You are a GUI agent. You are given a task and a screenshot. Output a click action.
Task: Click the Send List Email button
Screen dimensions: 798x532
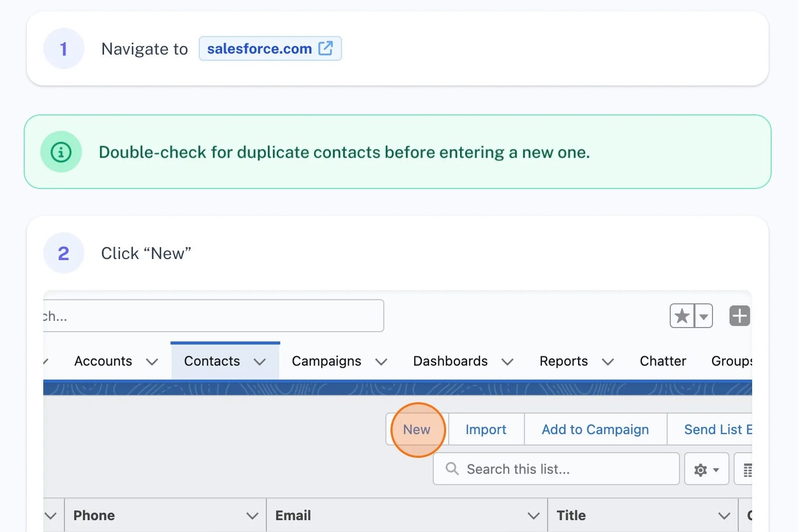point(710,430)
